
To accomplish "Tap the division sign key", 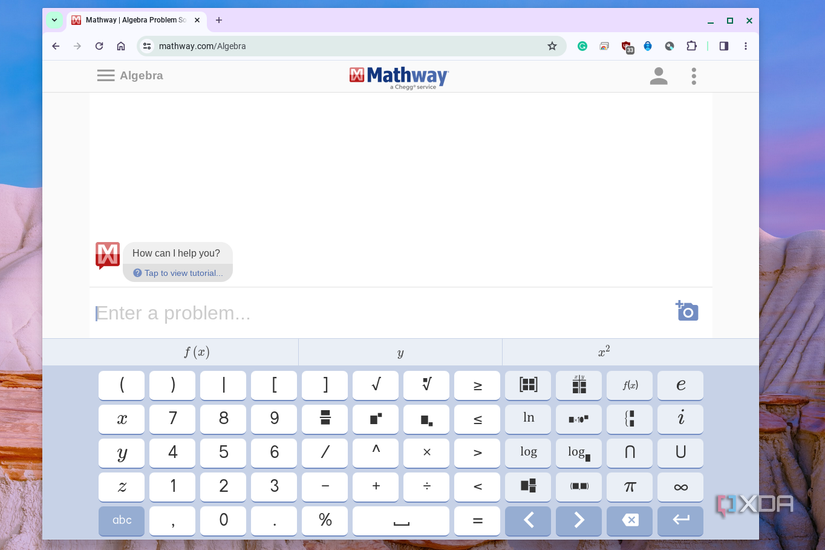I will pos(427,486).
